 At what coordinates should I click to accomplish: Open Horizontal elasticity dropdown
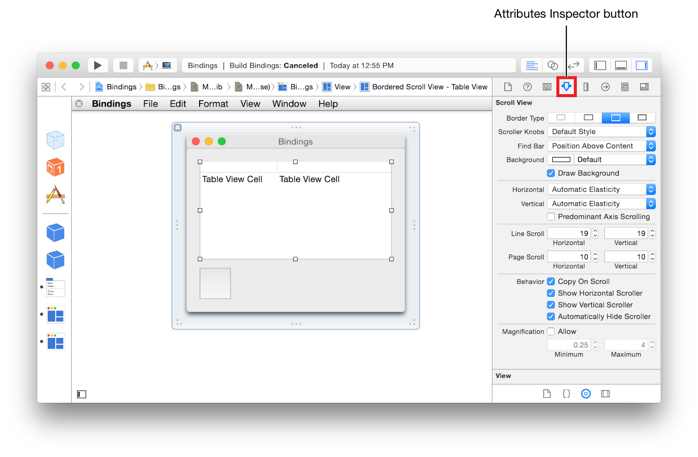[601, 190]
